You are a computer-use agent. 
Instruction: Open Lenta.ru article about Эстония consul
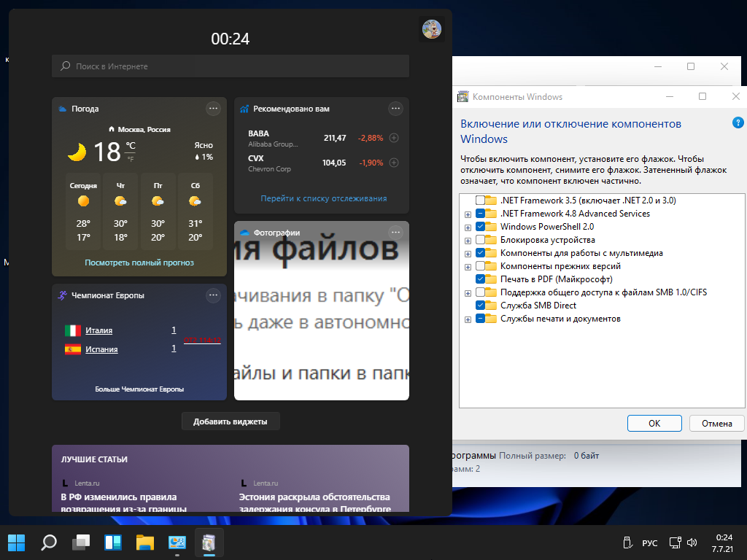pos(315,503)
